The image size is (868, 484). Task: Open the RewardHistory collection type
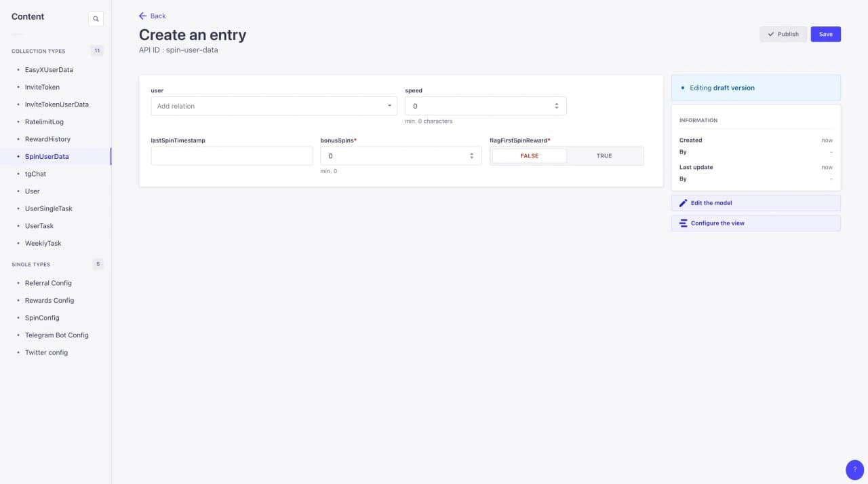[47, 139]
